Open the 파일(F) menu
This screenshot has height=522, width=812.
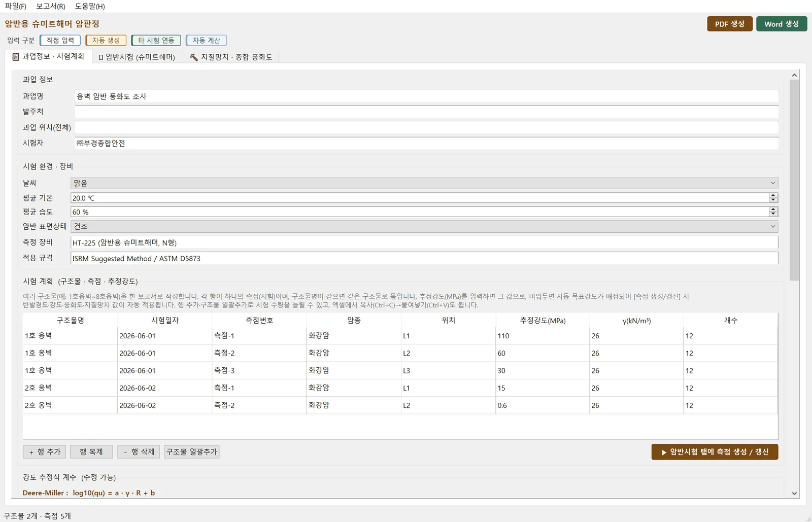tap(15, 6)
